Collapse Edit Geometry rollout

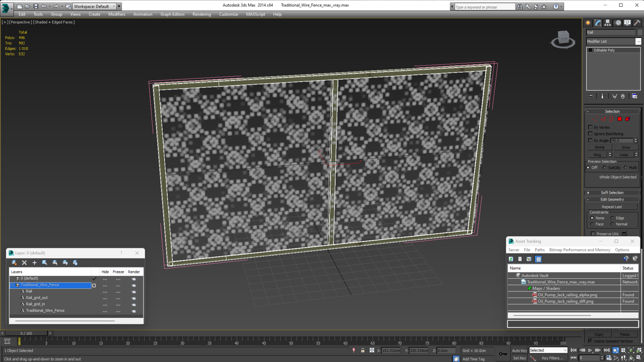612,199
